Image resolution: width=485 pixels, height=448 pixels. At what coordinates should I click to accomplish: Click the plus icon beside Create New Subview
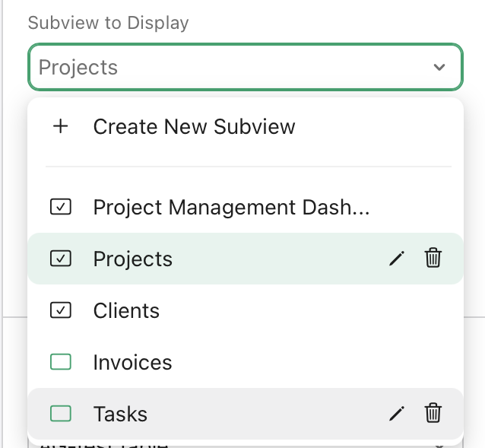tap(61, 126)
